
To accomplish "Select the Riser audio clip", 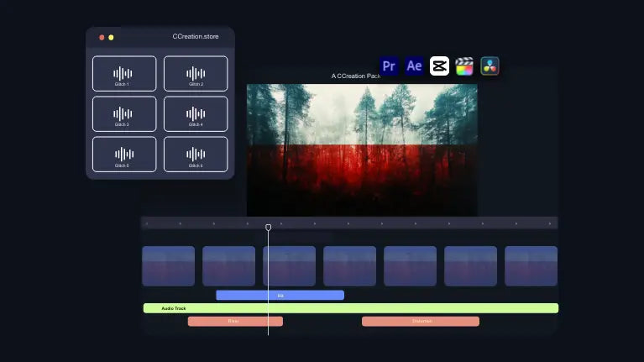I will tap(234, 321).
